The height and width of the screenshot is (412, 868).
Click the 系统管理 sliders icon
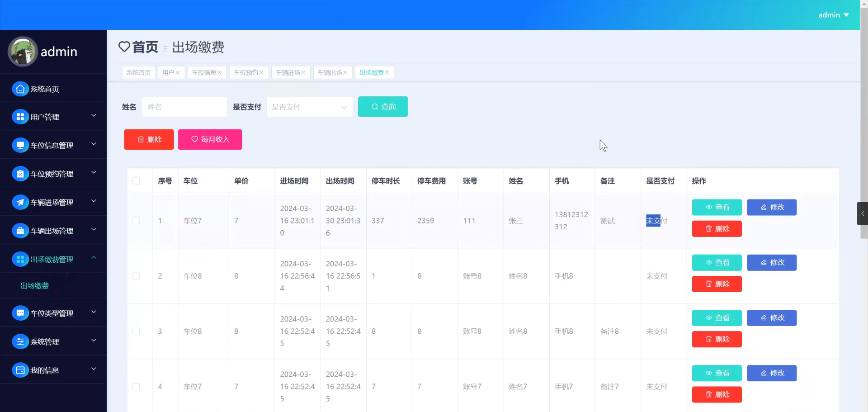click(20, 342)
